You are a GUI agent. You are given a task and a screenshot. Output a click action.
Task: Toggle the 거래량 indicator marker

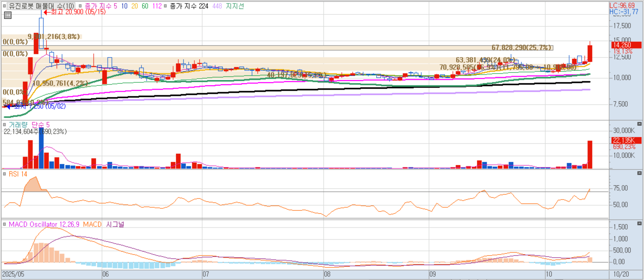click(x=4, y=124)
